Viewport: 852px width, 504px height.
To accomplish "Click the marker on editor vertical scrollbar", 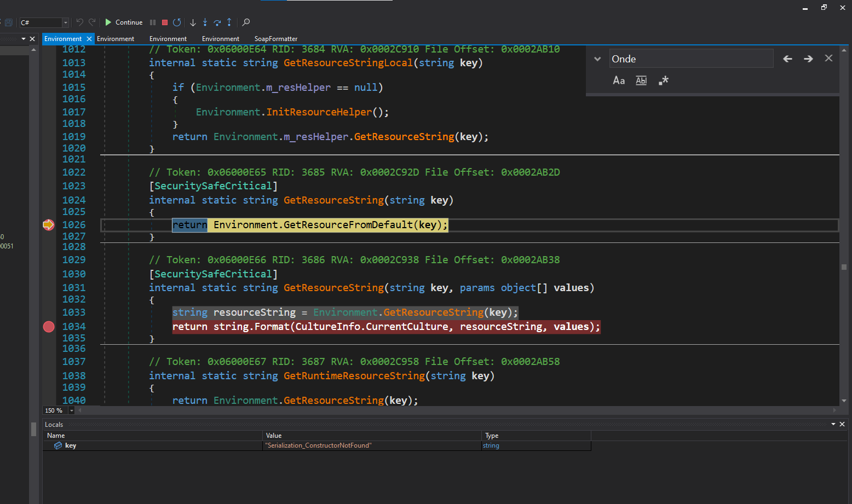I will 844,267.
